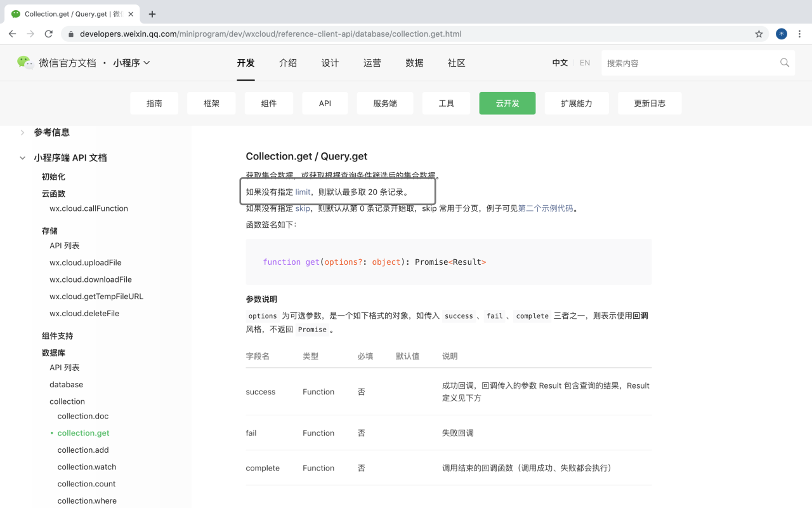Switch to the 数据 navigation tab
Screen dimensions: 812x508
[414, 62]
